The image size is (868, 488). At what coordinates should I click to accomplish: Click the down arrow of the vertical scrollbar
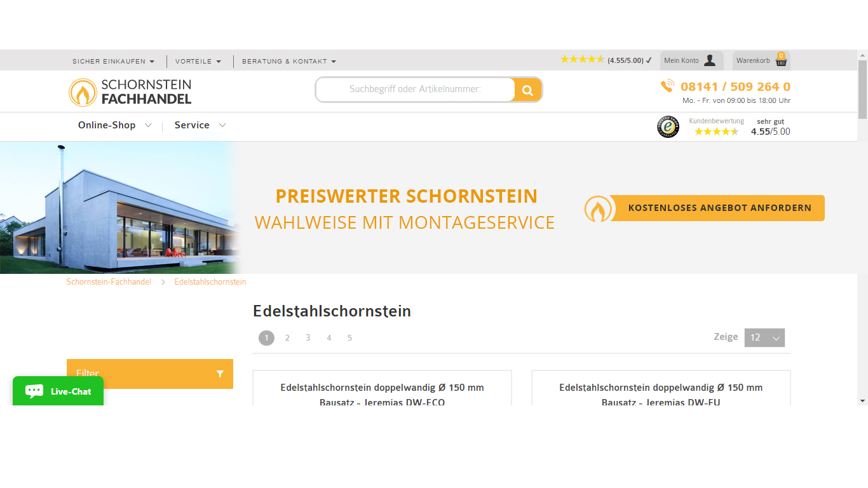[x=862, y=401]
